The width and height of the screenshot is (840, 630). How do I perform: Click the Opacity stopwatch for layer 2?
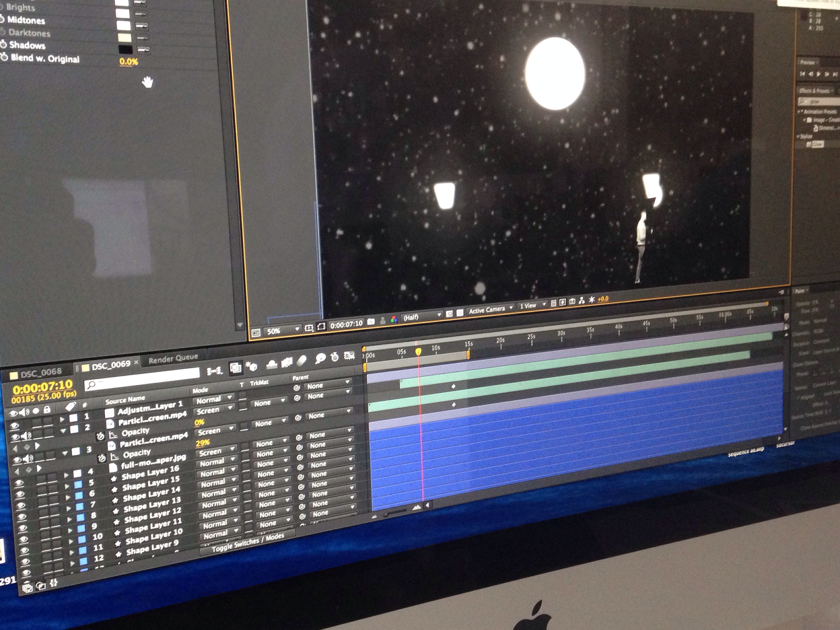tap(100, 436)
